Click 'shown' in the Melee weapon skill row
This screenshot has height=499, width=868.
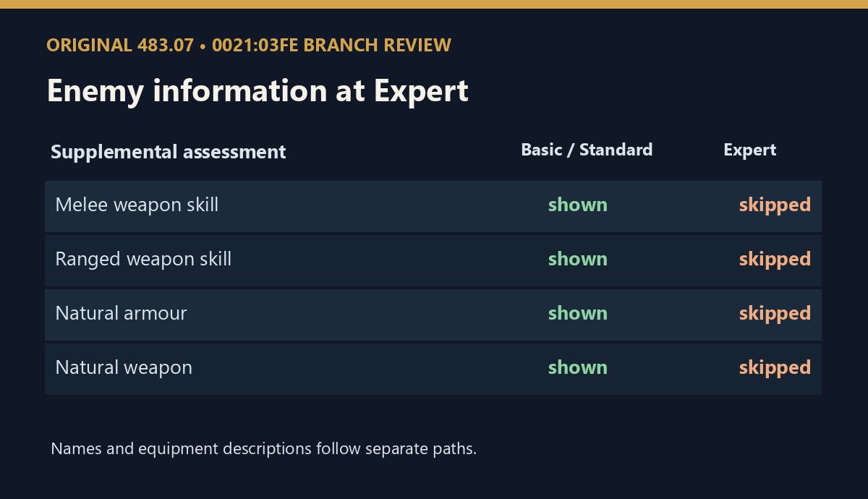[x=578, y=205]
